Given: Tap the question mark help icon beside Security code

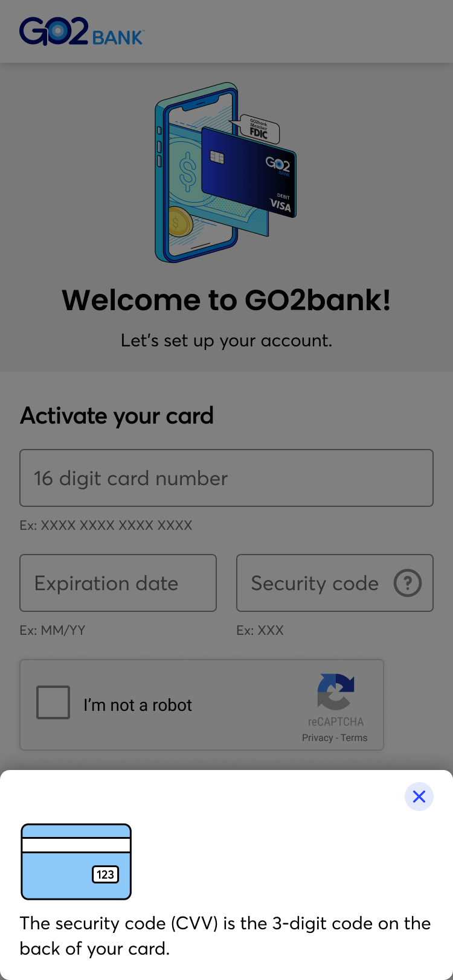Looking at the screenshot, I should [x=408, y=583].
